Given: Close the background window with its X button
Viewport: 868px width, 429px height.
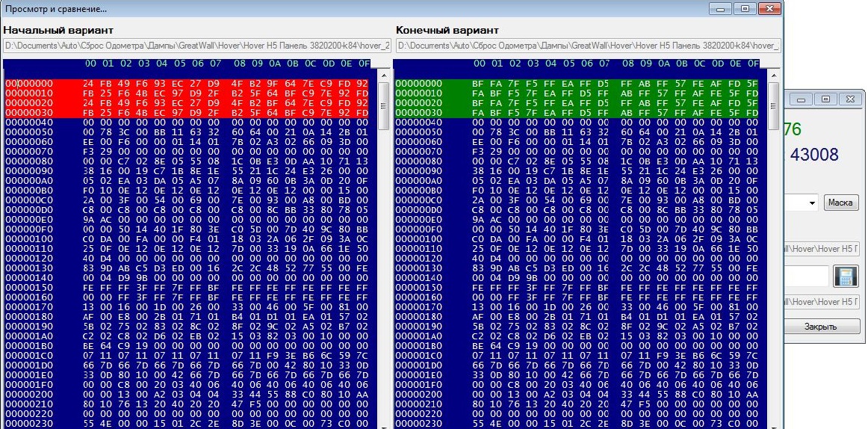Looking at the screenshot, I should (x=850, y=99).
